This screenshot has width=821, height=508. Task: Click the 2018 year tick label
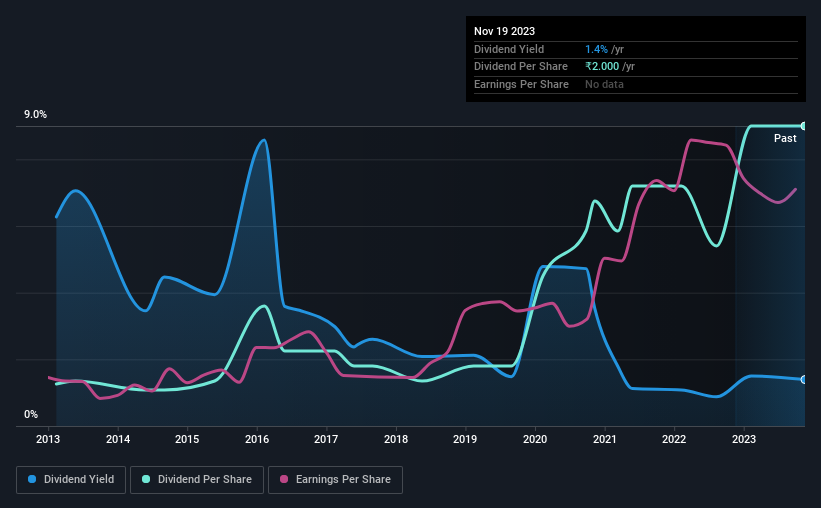(396, 439)
